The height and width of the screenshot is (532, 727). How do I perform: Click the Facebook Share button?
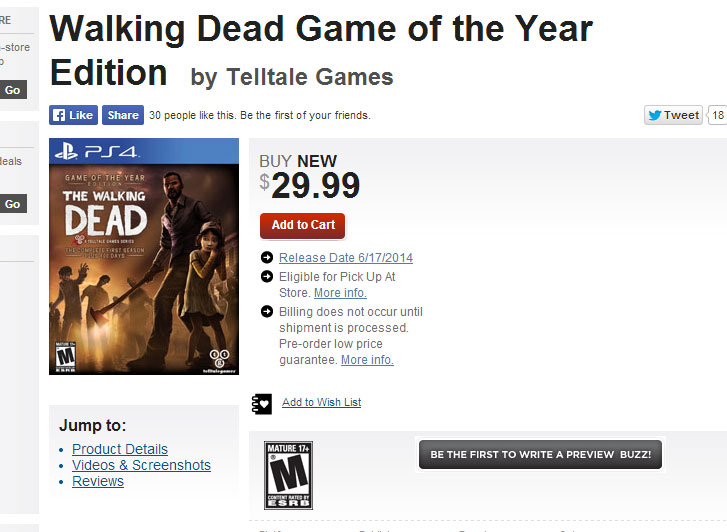(x=123, y=115)
